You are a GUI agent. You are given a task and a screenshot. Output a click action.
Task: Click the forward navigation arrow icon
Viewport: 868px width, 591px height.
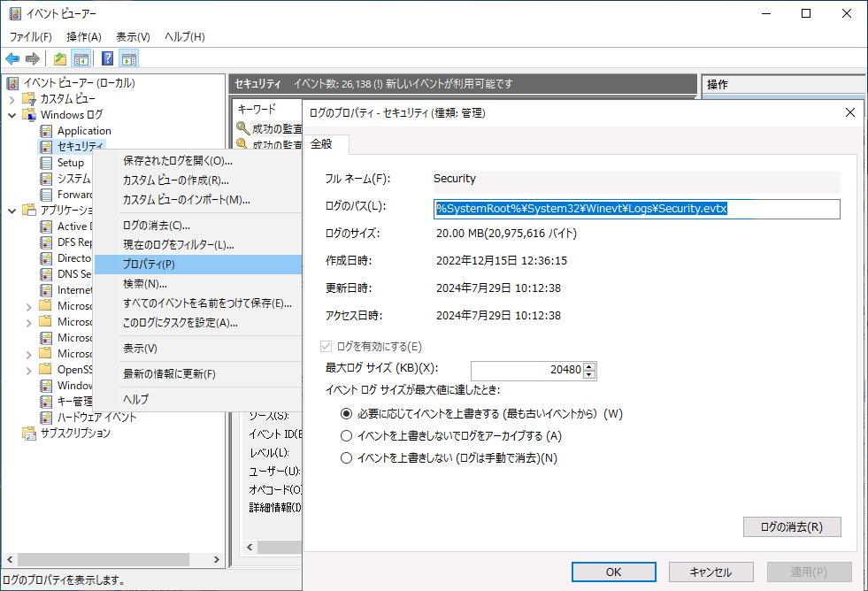(x=32, y=58)
